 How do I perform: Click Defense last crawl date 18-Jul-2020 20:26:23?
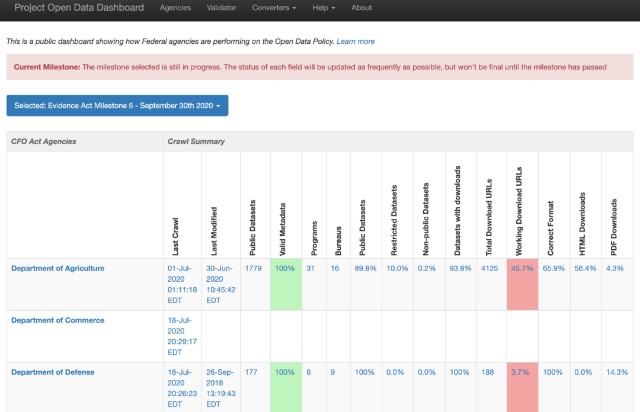(182, 388)
